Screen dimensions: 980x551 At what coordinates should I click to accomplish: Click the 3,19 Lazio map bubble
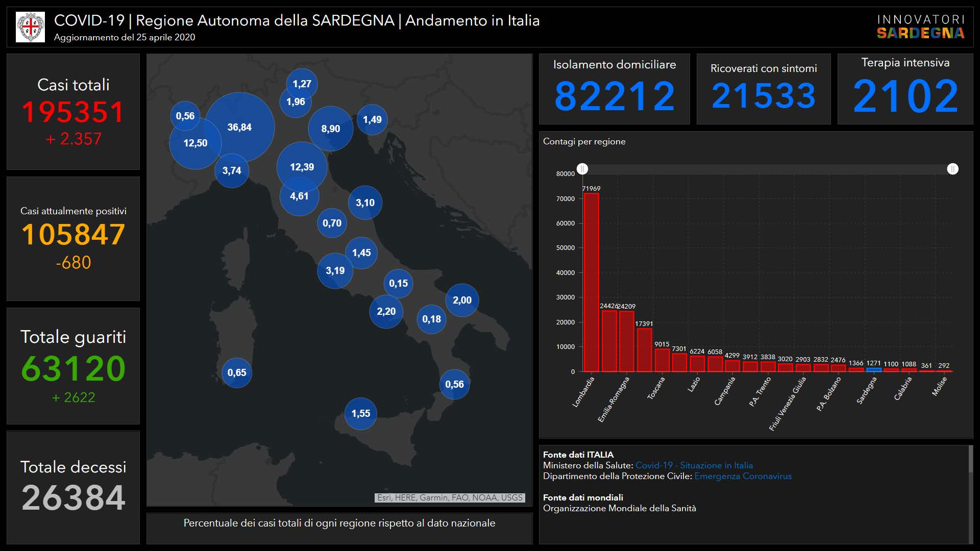click(335, 270)
